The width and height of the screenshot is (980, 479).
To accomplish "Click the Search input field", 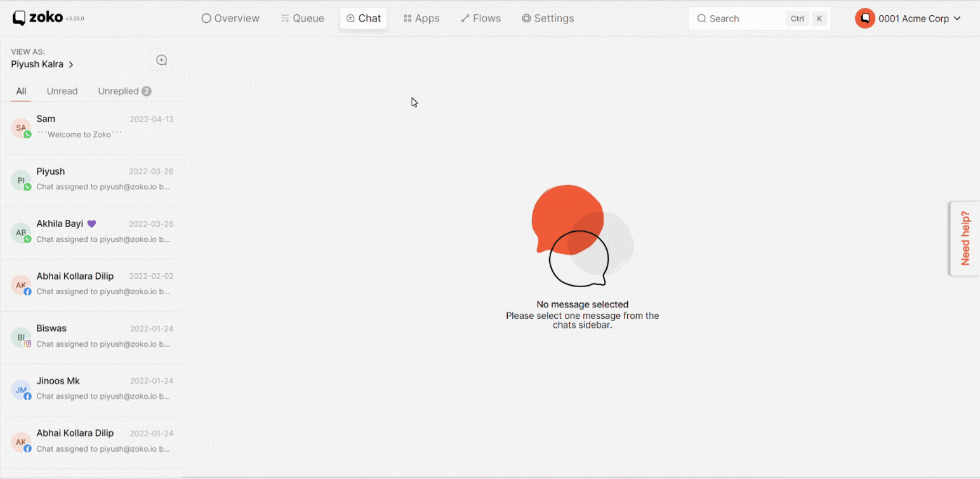I will 760,18.
